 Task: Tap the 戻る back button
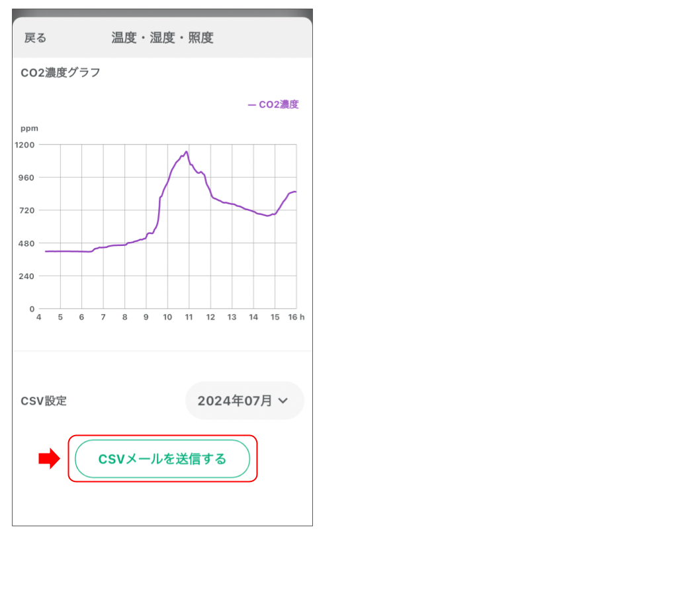[x=36, y=38]
